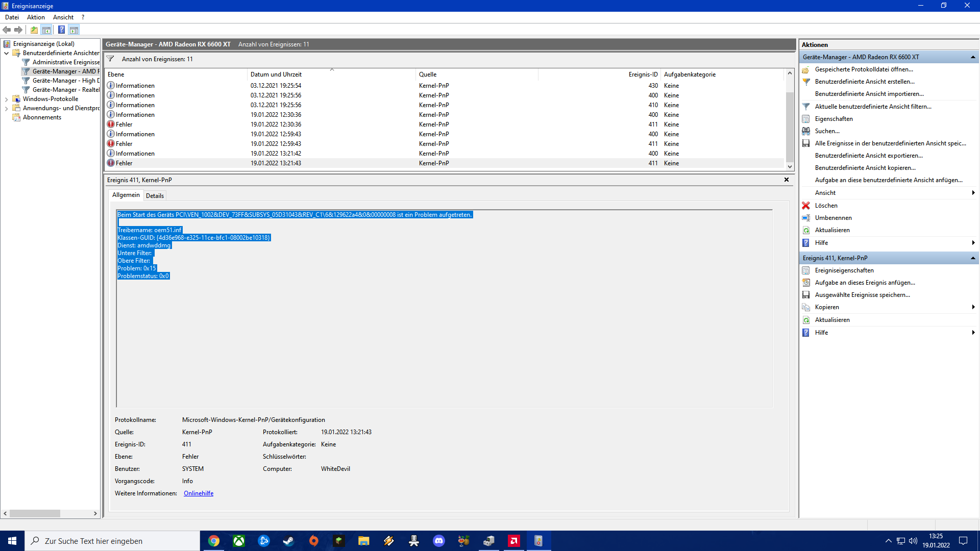Viewport: 980px width, 551px height.
Task: Click the red Löschen X icon
Action: 806,206
